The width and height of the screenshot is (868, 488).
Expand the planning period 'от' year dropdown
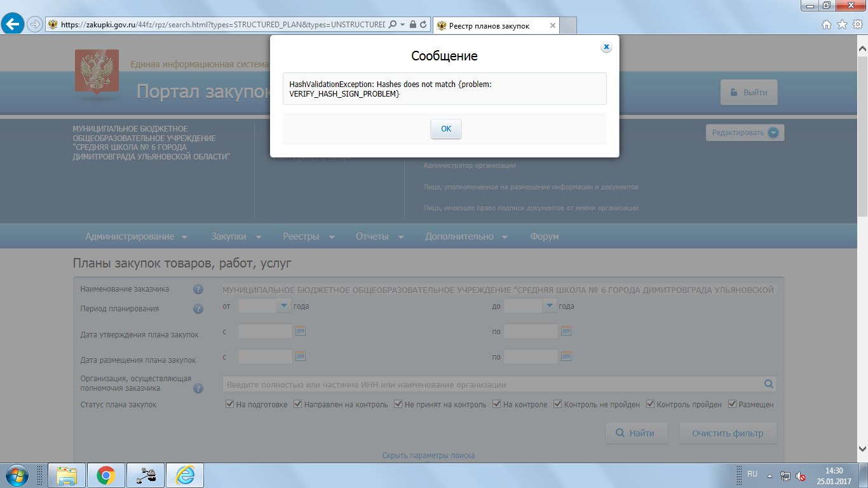(283, 306)
